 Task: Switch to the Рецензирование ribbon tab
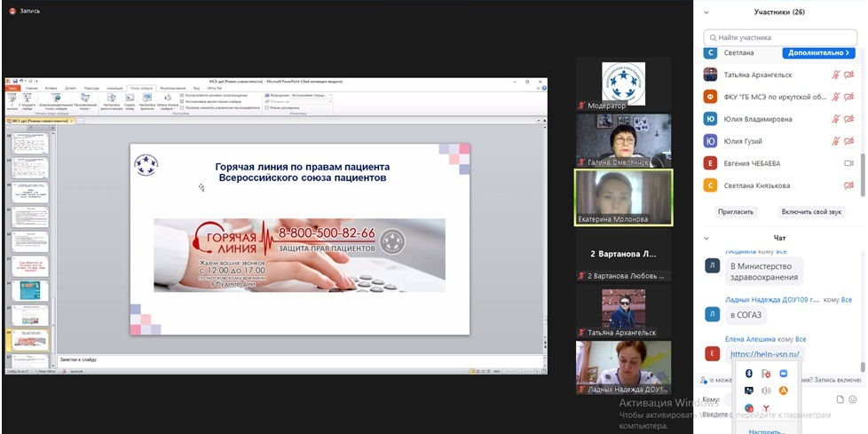pos(173,88)
